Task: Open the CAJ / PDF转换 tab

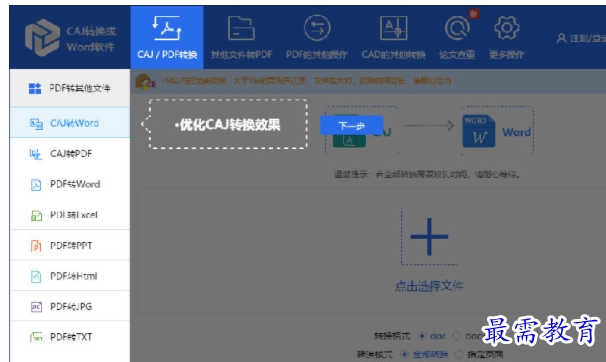Action: pyautogui.click(x=167, y=37)
